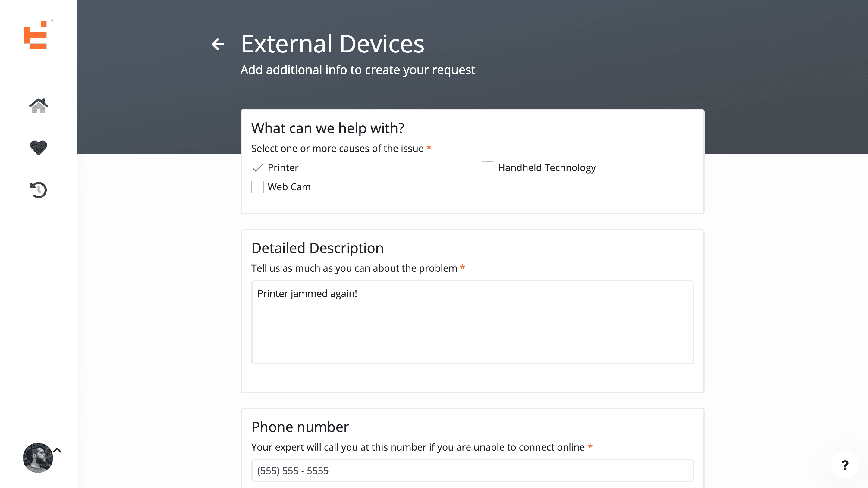
Task: Click the Detailed Description section heading
Action: 317,248
